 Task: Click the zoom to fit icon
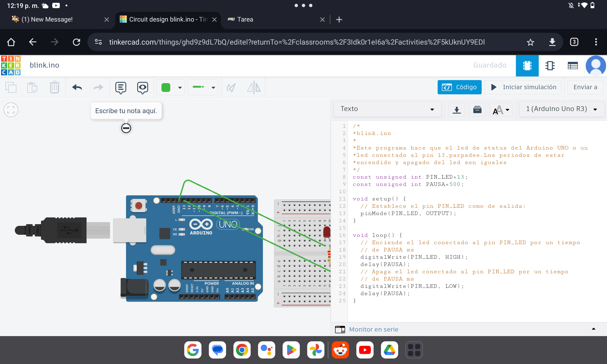tap(11, 110)
